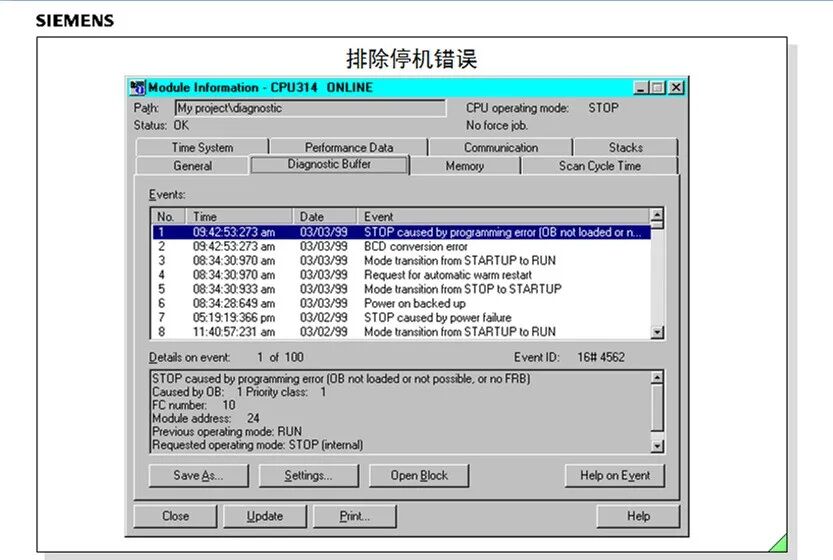Click the Module address: 24 line
Screen dimensions: 833x560
click(206, 418)
